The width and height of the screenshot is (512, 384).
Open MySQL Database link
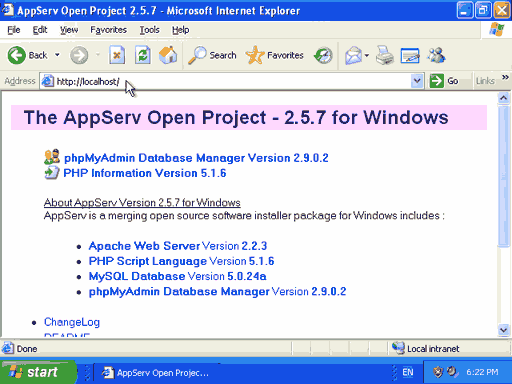point(137,276)
